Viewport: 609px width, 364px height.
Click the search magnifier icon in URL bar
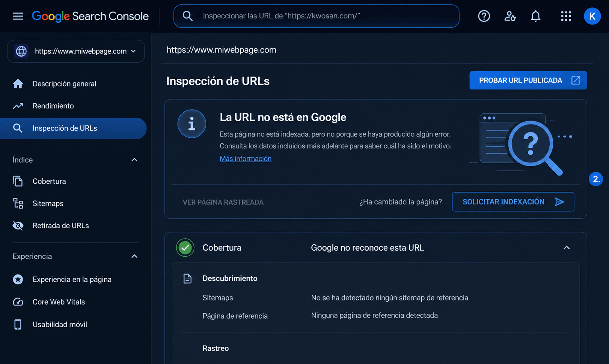(187, 16)
